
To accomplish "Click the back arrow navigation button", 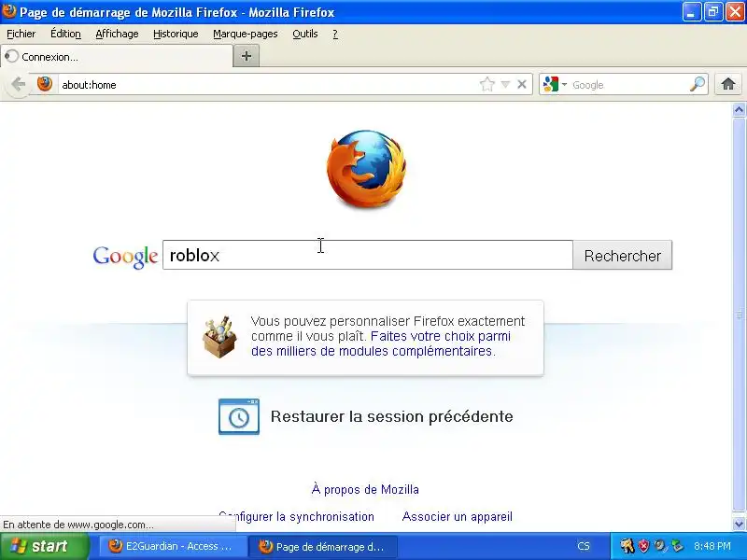I will click(x=18, y=85).
